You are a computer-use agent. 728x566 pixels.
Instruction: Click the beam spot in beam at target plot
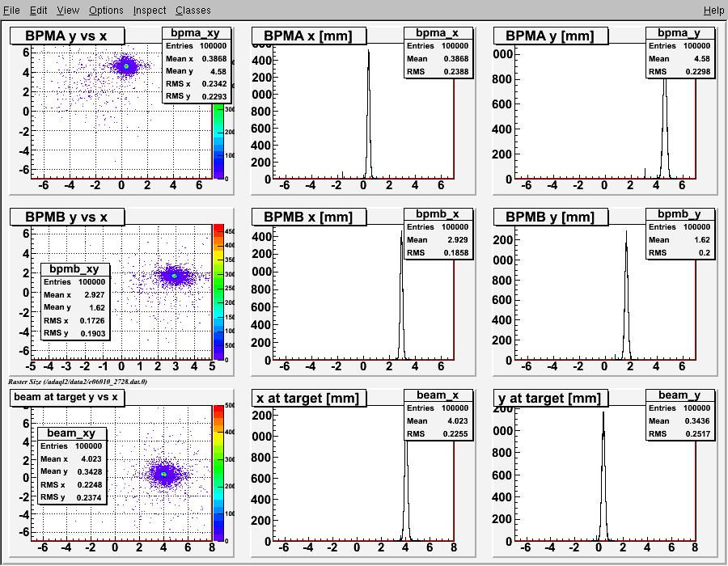point(164,474)
